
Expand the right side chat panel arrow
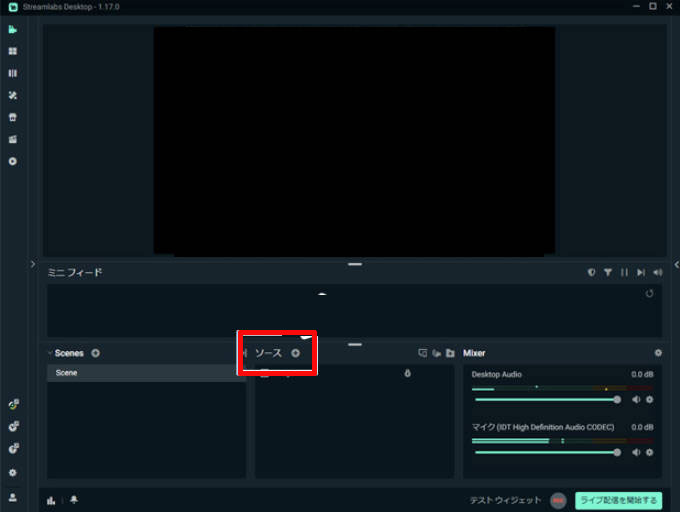tap(676, 264)
